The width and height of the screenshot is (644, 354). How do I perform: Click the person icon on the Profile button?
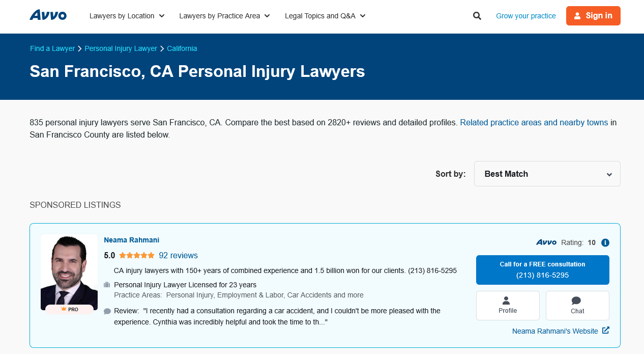click(x=507, y=301)
